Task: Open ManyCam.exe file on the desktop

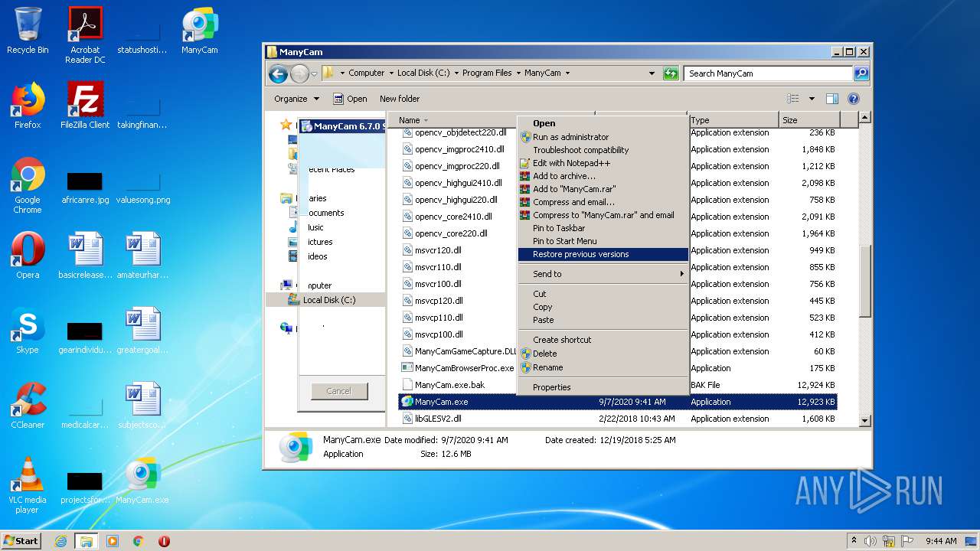Action: 142,481
